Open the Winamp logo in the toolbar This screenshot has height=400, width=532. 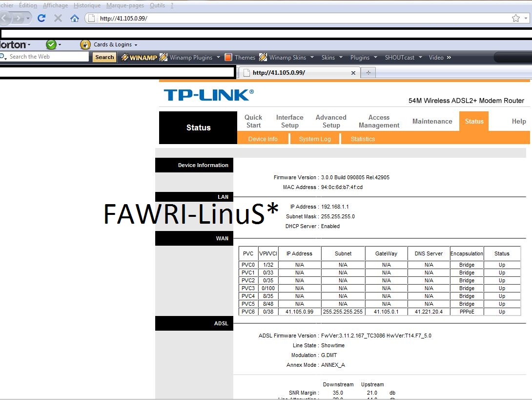139,57
